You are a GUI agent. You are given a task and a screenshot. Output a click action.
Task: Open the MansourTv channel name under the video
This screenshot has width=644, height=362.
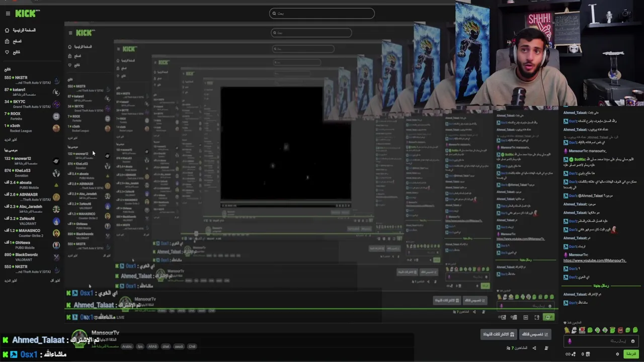(x=105, y=333)
